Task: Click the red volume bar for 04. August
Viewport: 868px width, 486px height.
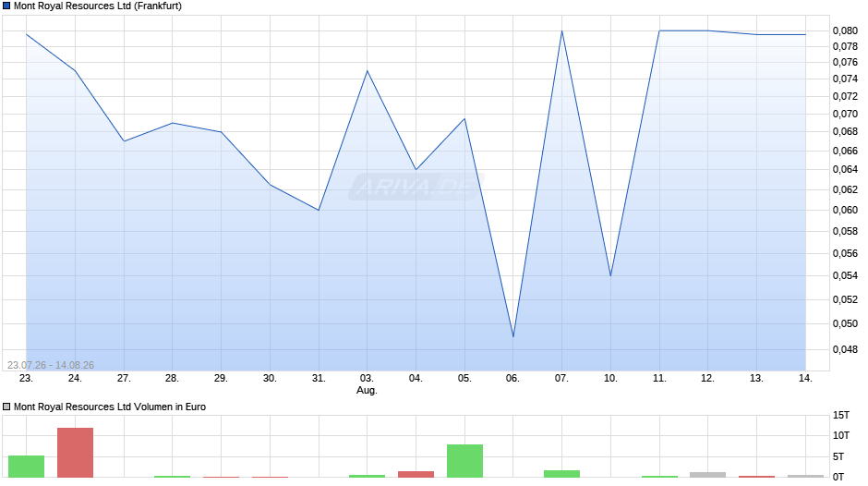Action: [416, 474]
